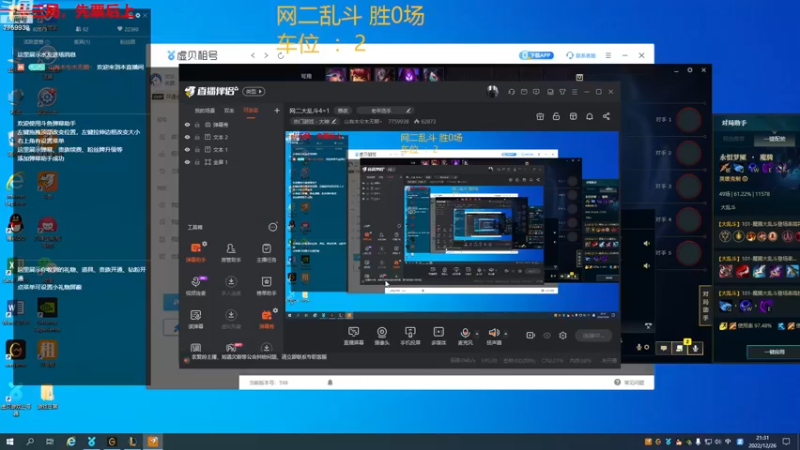The width and height of the screenshot is (800, 450).
Task: Lock the 弹幕秀 layer
Action: (x=197, y=124)
